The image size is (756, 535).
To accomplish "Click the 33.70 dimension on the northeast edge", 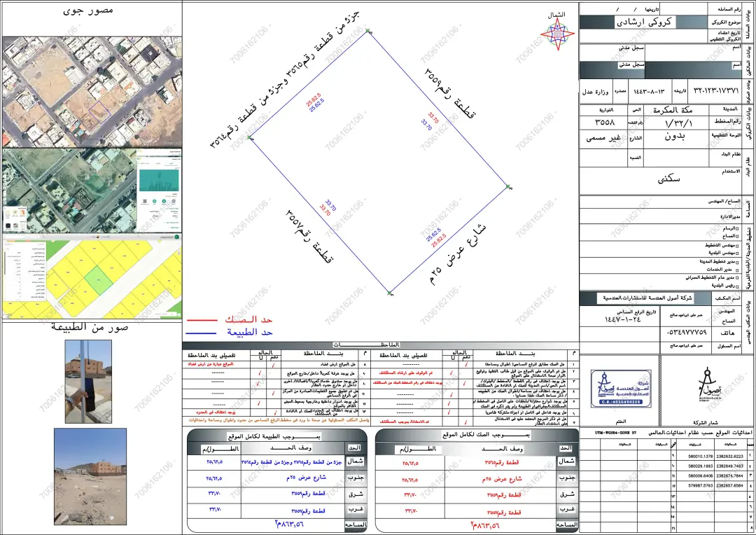I will (x=430, y=120).
